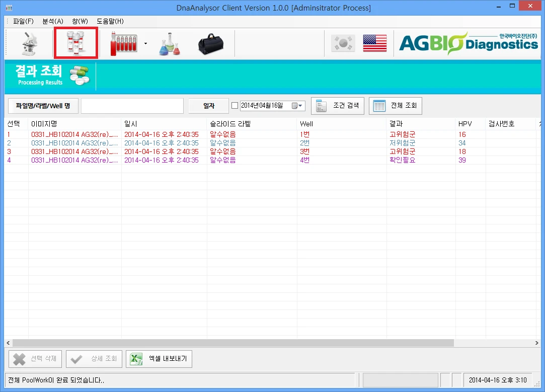This screenshot has width=545, height=392.
Task: Open the microscope analysis tool
Action: [30, 44]
